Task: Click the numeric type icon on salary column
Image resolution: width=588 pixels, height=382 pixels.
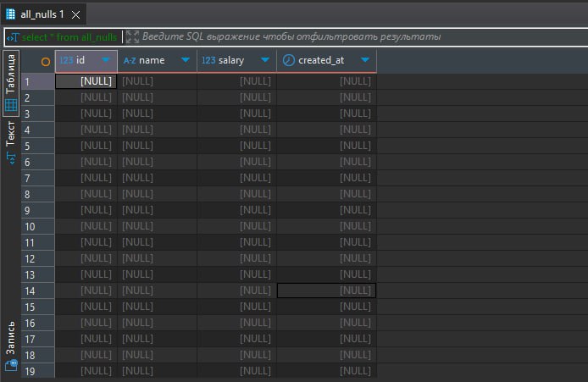Action: [208, 60]
